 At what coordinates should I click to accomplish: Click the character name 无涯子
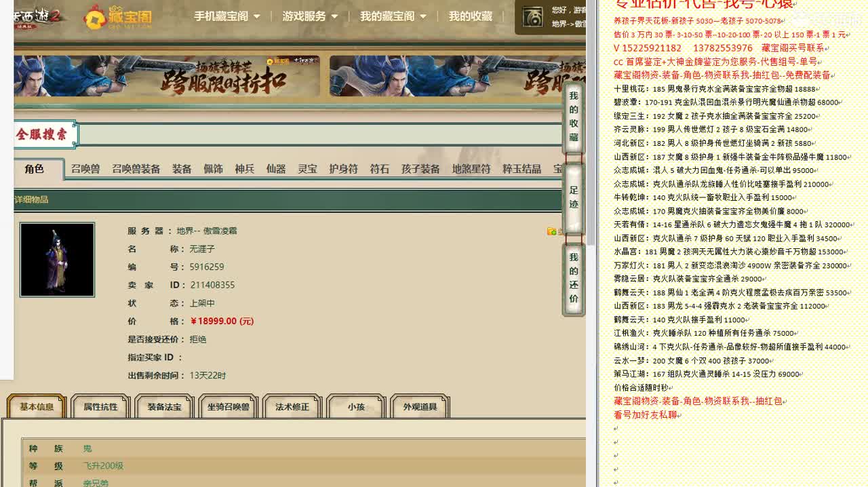pos(202,249)
